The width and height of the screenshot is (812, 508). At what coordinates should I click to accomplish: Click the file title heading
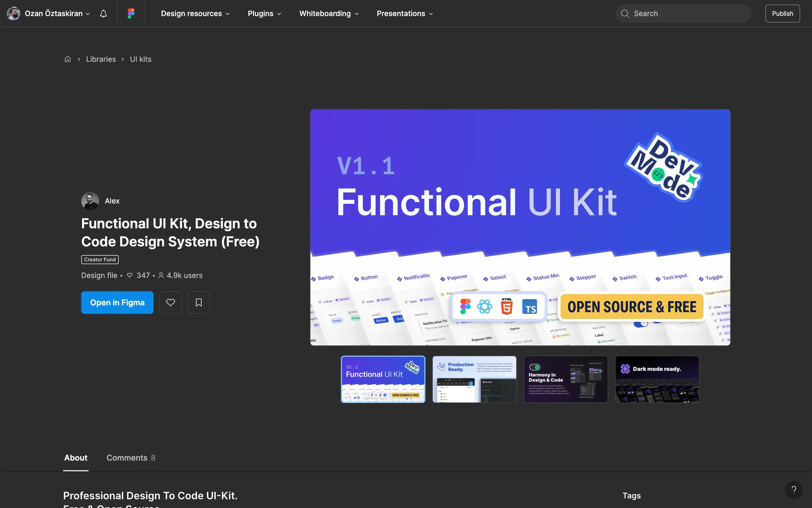click(171, 233)
